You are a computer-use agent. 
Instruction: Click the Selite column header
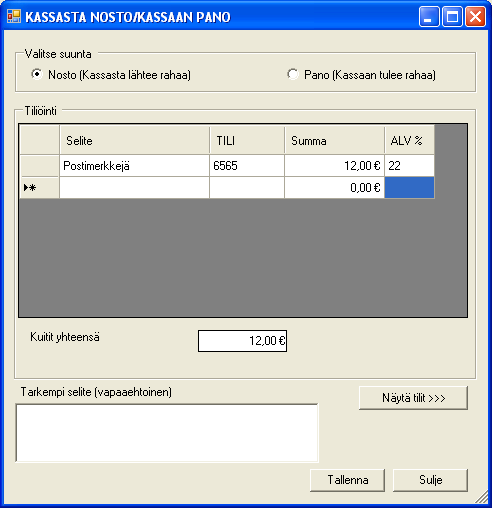(134, 140)
